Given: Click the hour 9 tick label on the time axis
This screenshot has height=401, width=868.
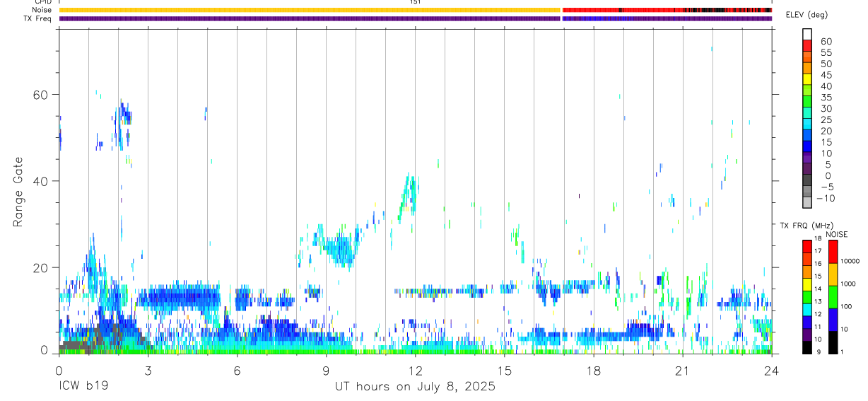Looking at the screenshot, I should coord(326,371).
